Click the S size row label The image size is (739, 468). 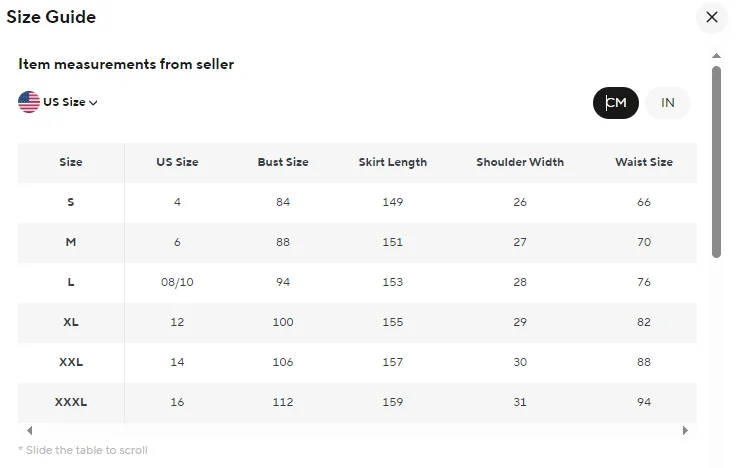(71, 202)
